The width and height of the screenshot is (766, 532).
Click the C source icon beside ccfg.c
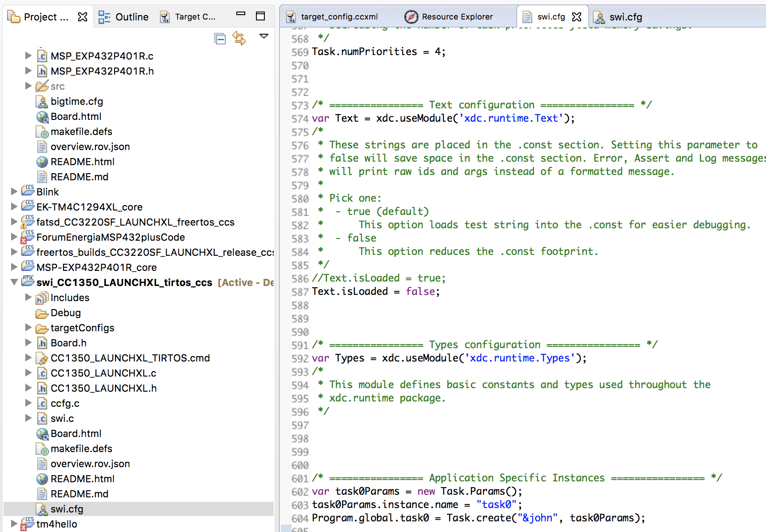pyautogui.click(x=42, y=403)
